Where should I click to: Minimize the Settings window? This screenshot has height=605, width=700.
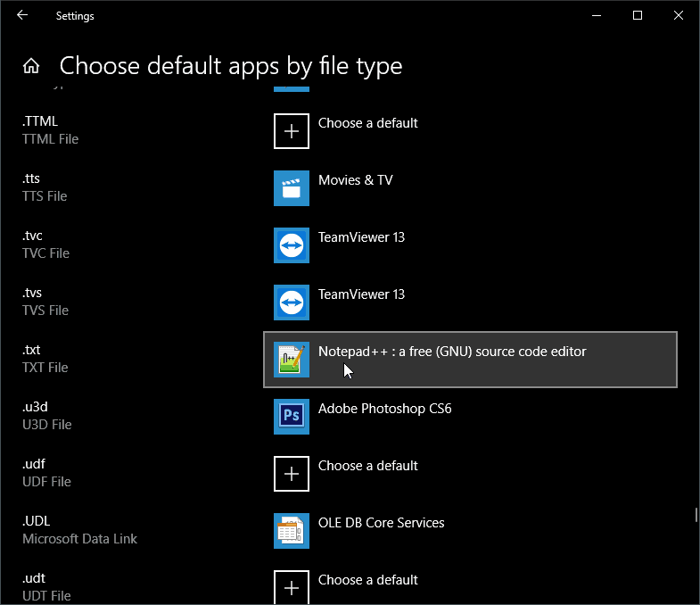click(x=597, y=16)
